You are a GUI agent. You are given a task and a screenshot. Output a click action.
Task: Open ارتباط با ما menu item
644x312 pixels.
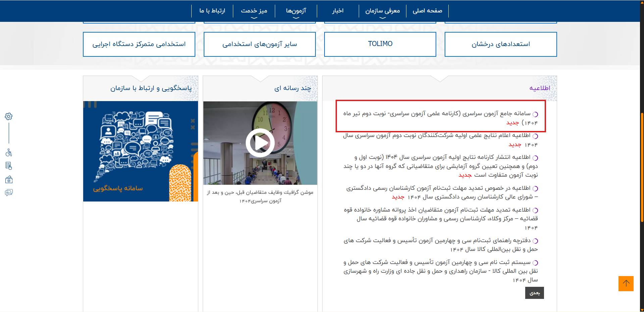click(212, 11)
